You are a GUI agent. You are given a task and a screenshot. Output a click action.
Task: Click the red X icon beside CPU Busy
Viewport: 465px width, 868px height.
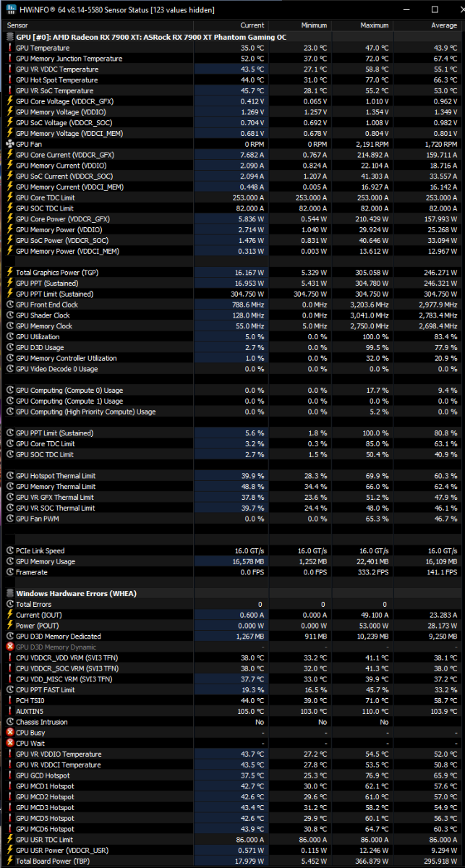tap(10, 733)
